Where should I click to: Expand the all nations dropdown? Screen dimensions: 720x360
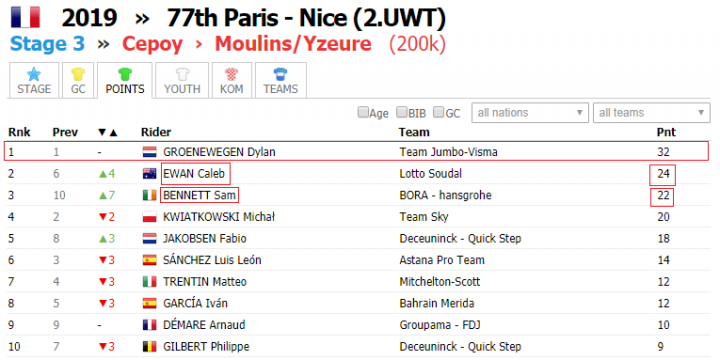click(530, 112)
